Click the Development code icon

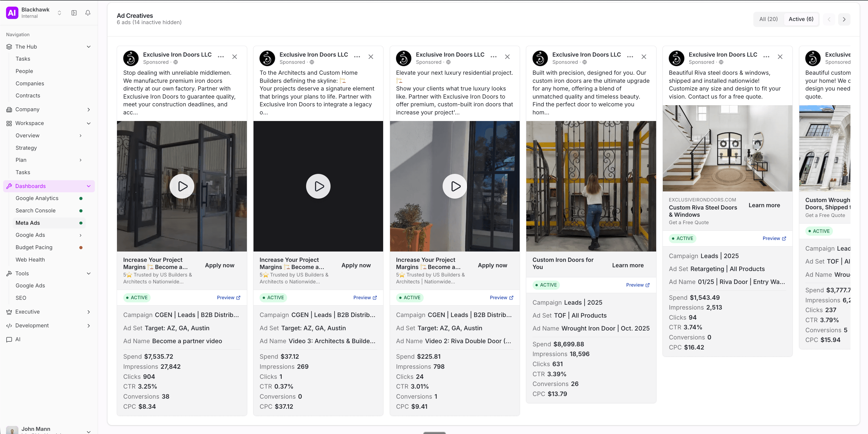[9, 326]
